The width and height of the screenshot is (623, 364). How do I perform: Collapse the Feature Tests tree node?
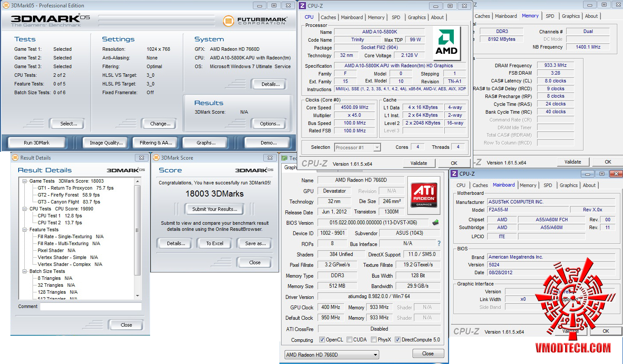click(x=25, y=230)
